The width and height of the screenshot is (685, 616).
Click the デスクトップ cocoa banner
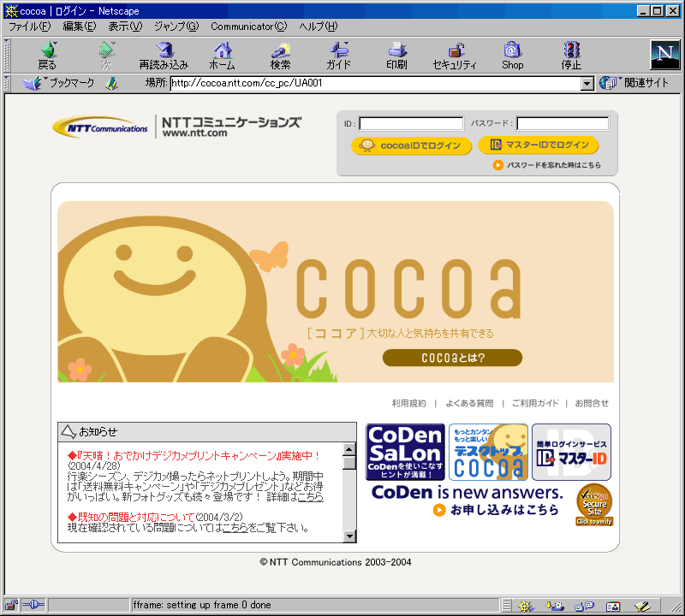488,452
